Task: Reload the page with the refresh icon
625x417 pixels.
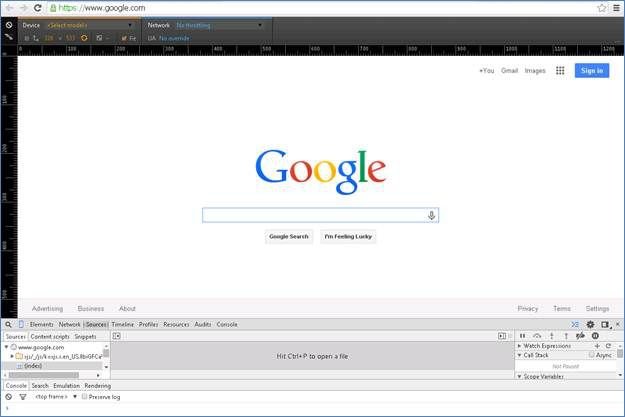Action: point(37,8)
